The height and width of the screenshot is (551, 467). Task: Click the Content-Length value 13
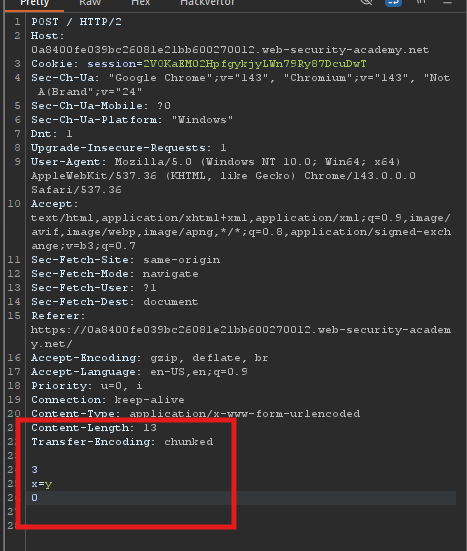point(150,428)
